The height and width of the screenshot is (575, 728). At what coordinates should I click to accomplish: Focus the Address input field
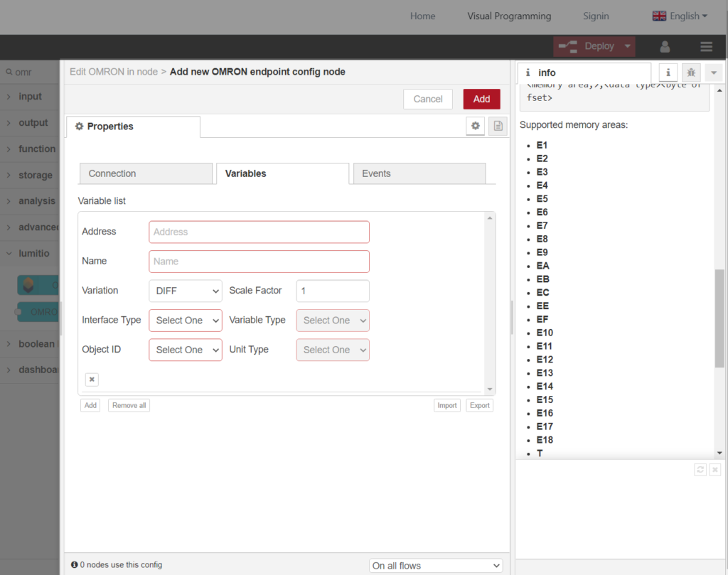pyautogui.click(x=259, y=232)
